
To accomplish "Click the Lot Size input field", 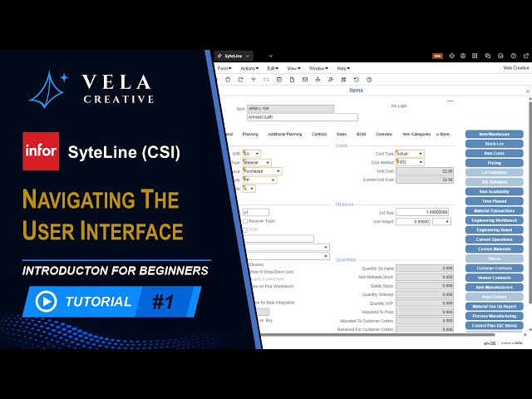I will (422, 213).
